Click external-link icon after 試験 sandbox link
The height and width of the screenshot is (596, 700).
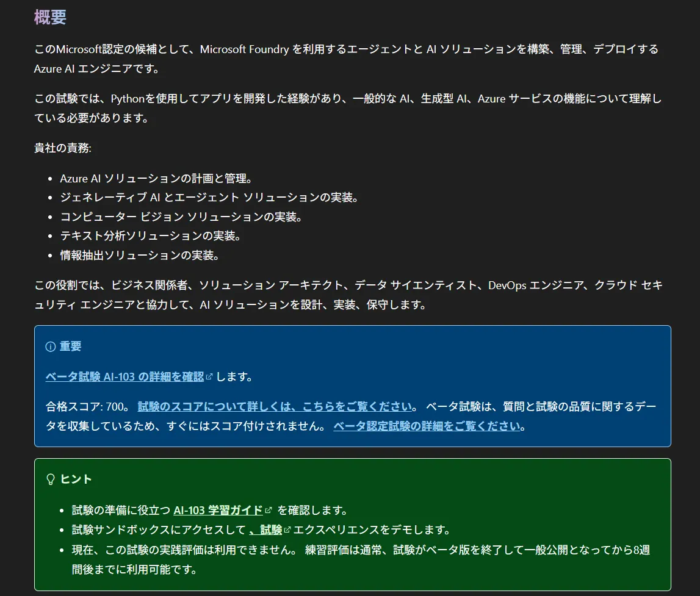tap(287, 530)
